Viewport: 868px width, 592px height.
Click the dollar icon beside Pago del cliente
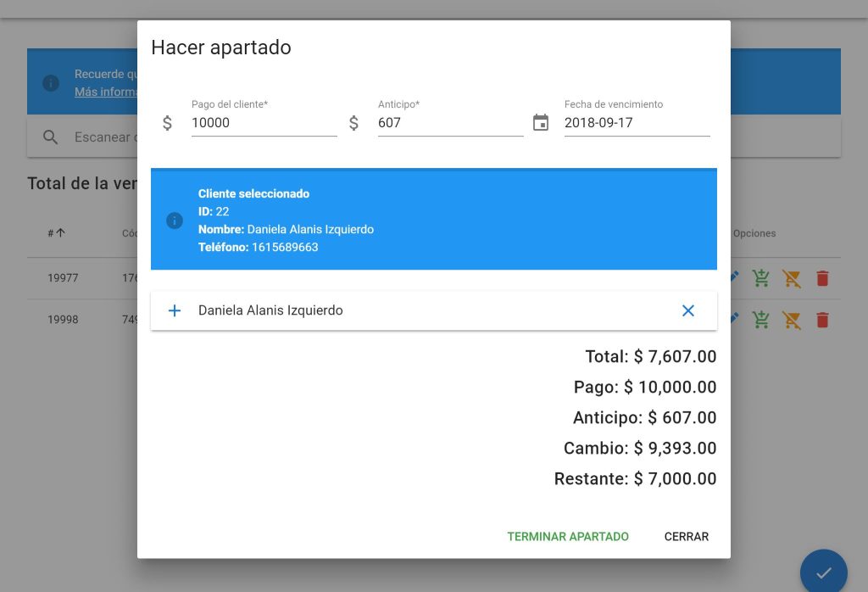[168, 123]
